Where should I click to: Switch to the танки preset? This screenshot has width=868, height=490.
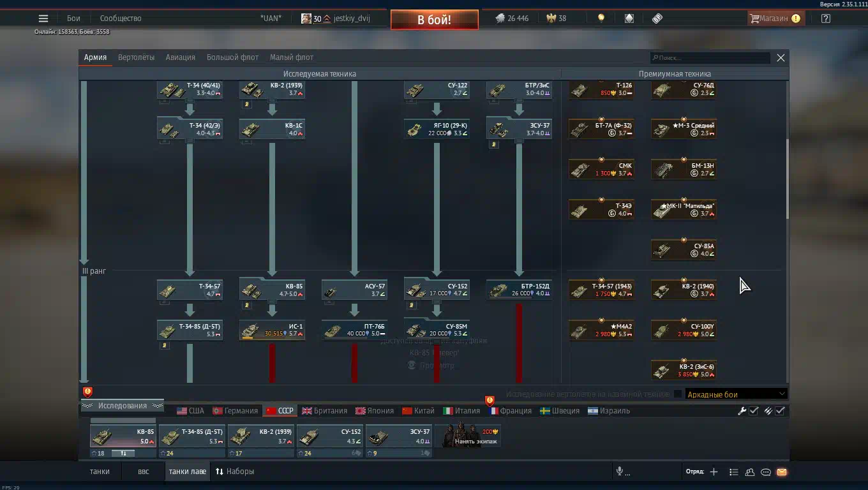[x=100, y=471]
